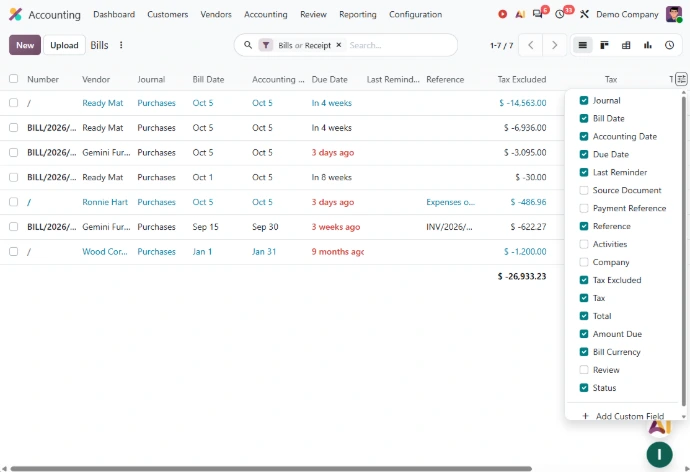Open the activities clock icon
The image size is (690, 472).
point(560,15)
